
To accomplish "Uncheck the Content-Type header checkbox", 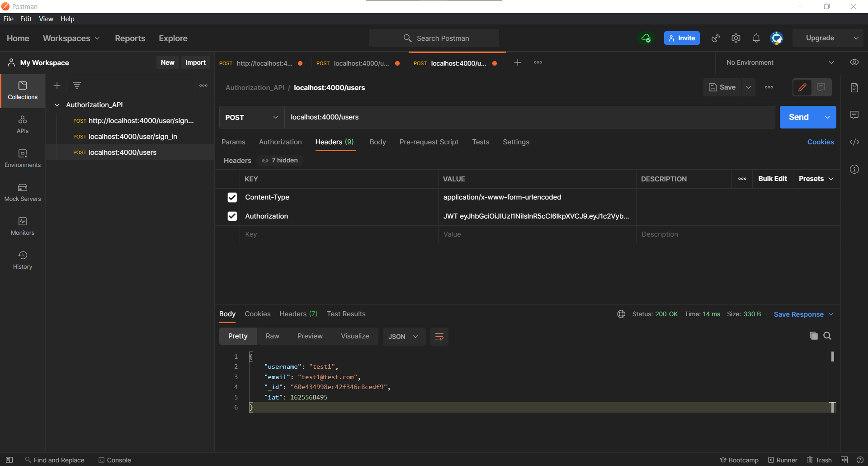I will pos(232,197).
